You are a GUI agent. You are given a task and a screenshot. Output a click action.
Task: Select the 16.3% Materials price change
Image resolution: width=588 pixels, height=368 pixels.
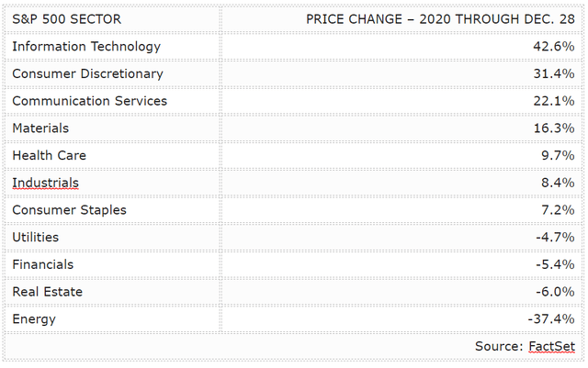pos(555,128)
